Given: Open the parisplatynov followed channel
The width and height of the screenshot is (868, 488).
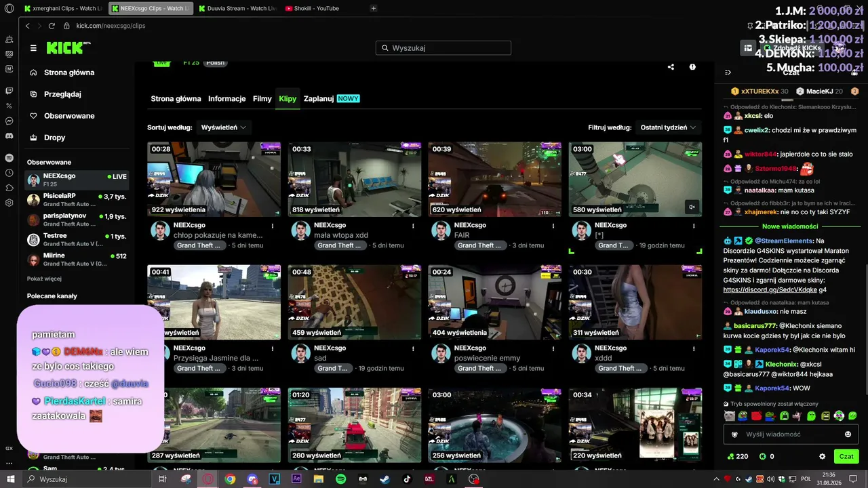Looking at the screenshot, I should [x=77, y=220].
